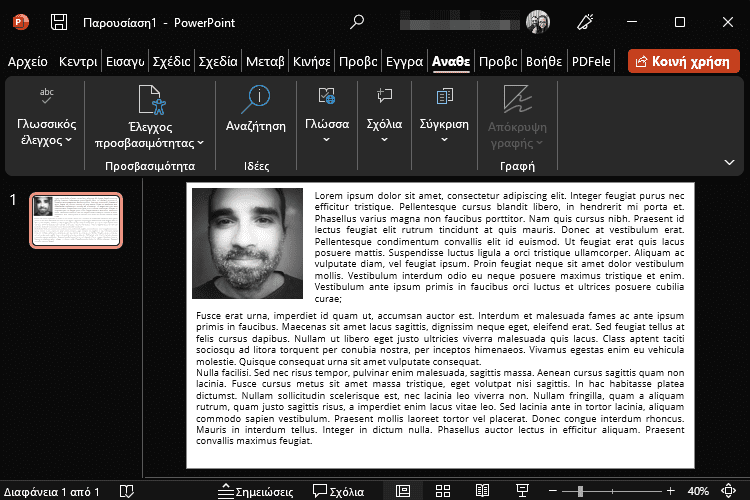Expand the Γλώσσα dropdown chevron
Viewport: 750px width, 500px height.
tap(327, 140)
